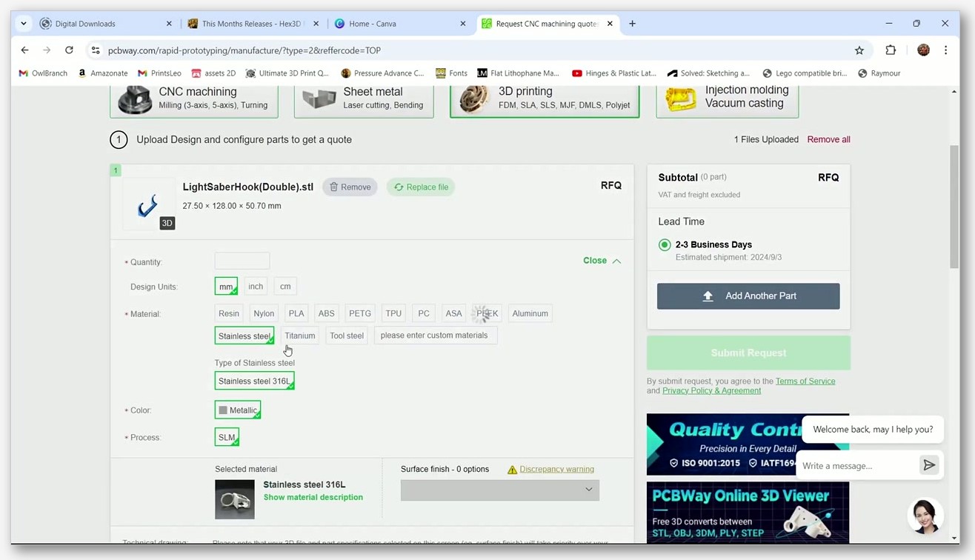Click the Quantity input field

click(x=242, y=261)
